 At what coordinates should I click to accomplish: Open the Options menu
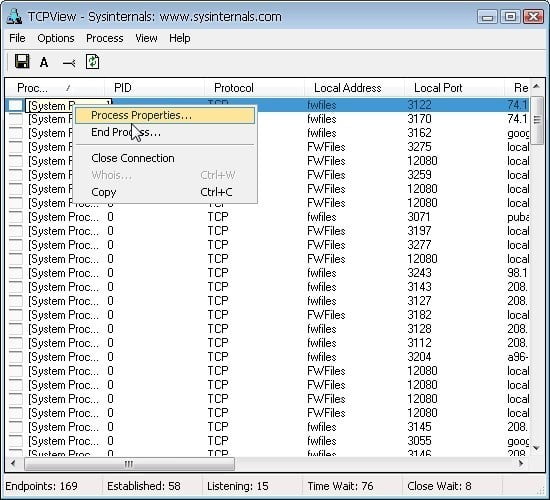[56, 38]
